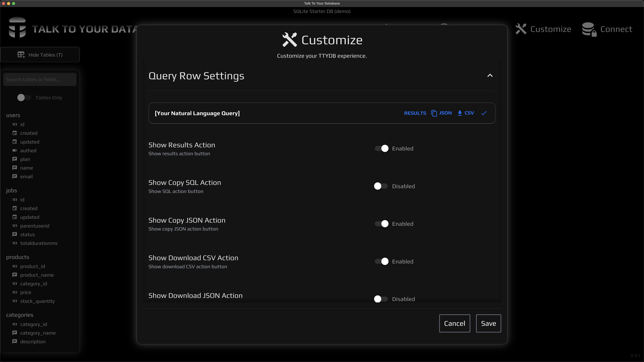The width and height of the screenshot is (644, 362).
Task: Select the product_name field name
Action: [x=37, y=275]
